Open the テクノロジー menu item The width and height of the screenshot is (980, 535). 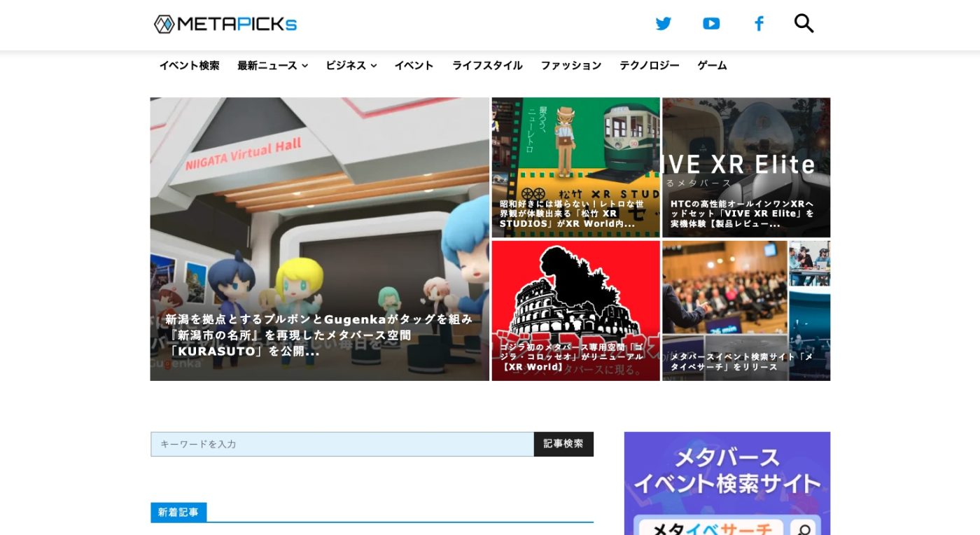pos(649,65)
